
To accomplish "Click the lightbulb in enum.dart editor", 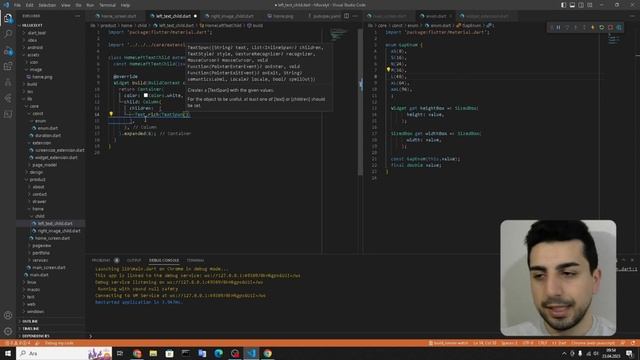I will coord(388,70).
